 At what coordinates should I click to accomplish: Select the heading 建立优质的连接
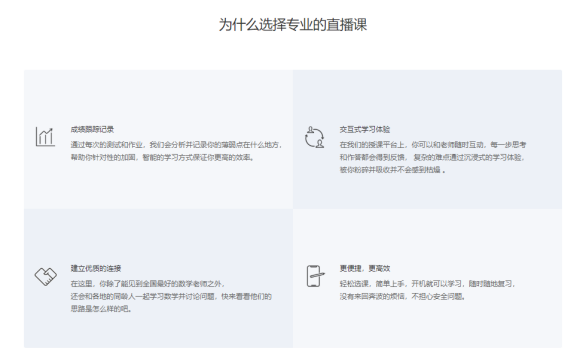pyautogui.click(x=96, y=269)
